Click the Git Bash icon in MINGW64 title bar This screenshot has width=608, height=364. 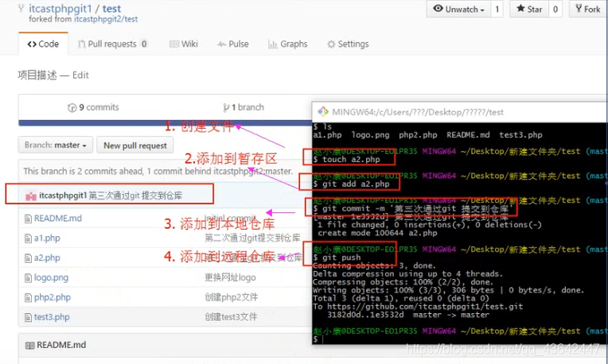(x=322, y=112)
